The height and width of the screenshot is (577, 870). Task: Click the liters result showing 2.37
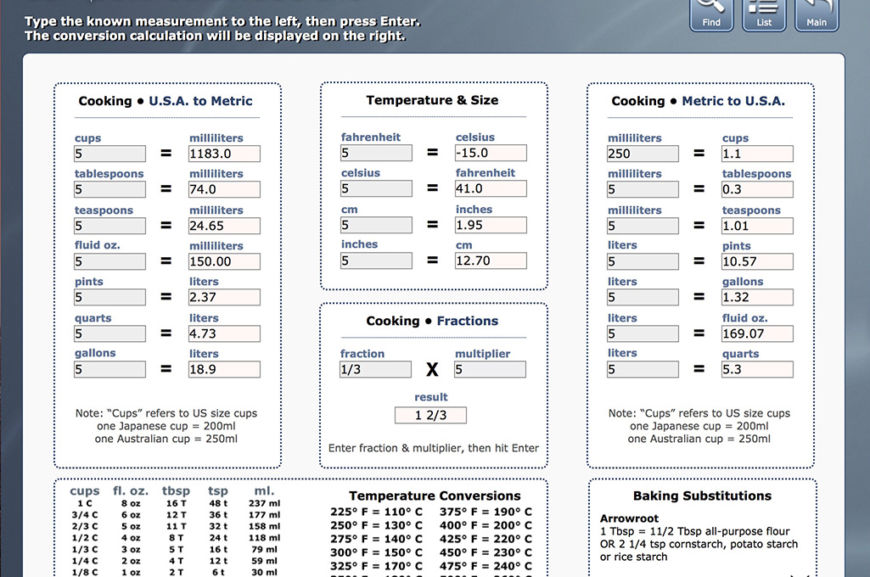(x=224, y=297)
